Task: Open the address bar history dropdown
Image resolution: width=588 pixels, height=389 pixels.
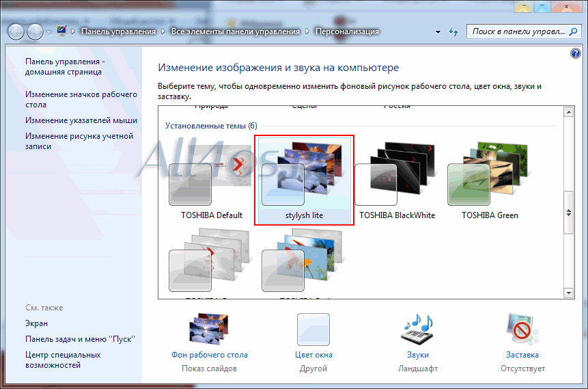Action: click(438, 32)
